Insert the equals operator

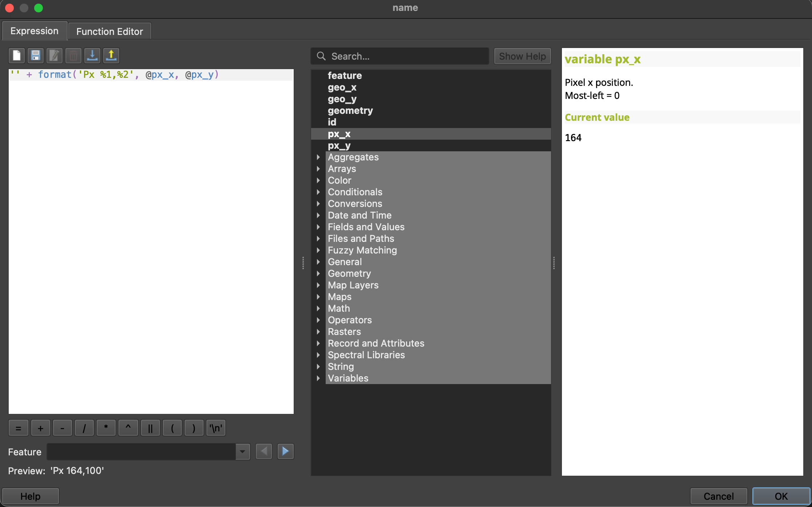[x=19, y=428]
